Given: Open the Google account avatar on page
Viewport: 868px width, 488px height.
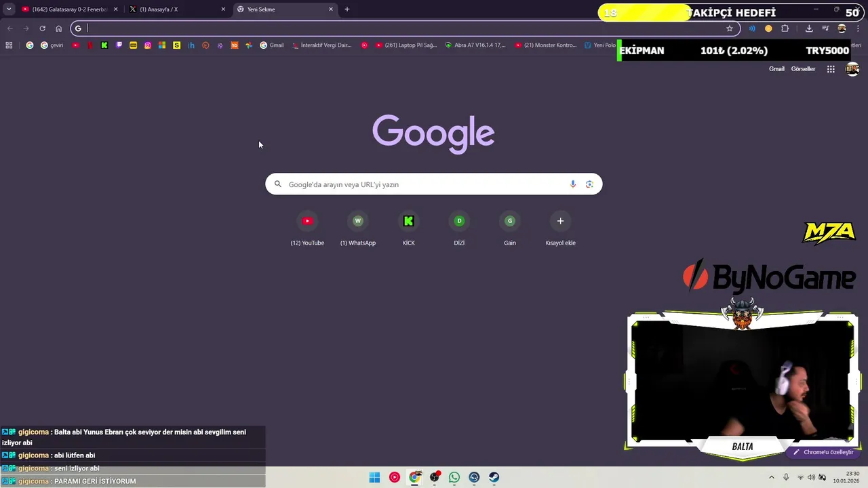Looking at the screenshot, I should tap(852, 69).
